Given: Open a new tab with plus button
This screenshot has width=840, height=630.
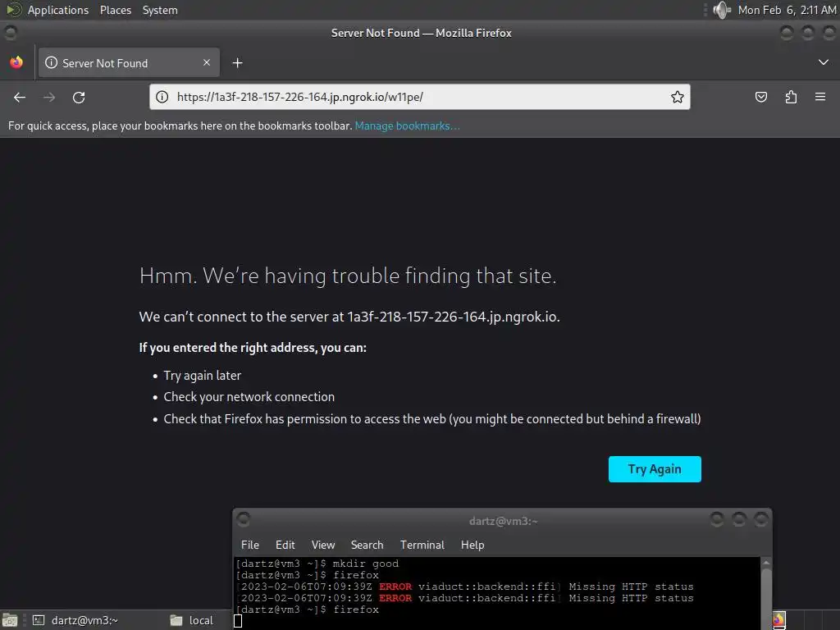Looking at the screenshot, I should (x=237, y=63).
